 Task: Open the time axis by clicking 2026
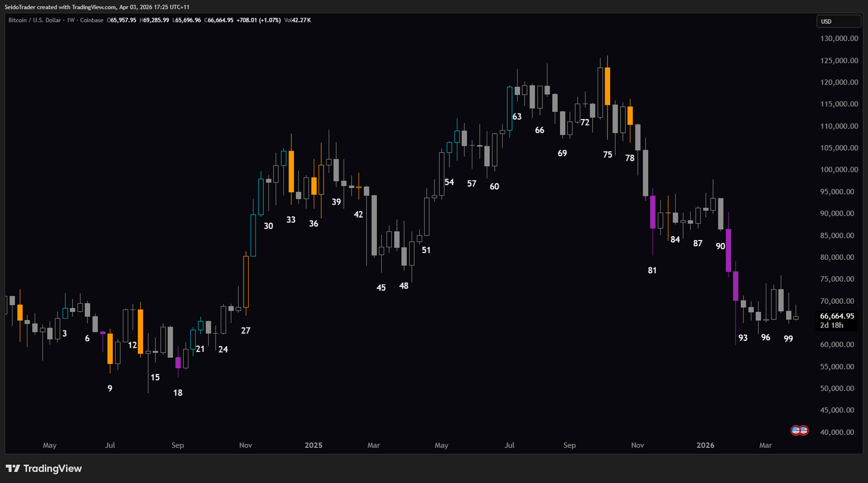pyautogui.click(x=706, y=445)
